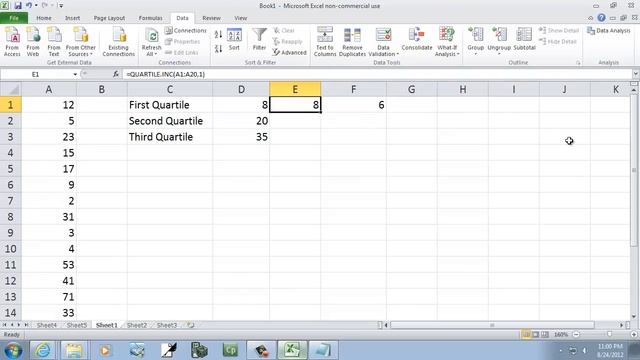
Task: Open Windows Explorer folder on taskbar
Action: click(x=74, y=351)
